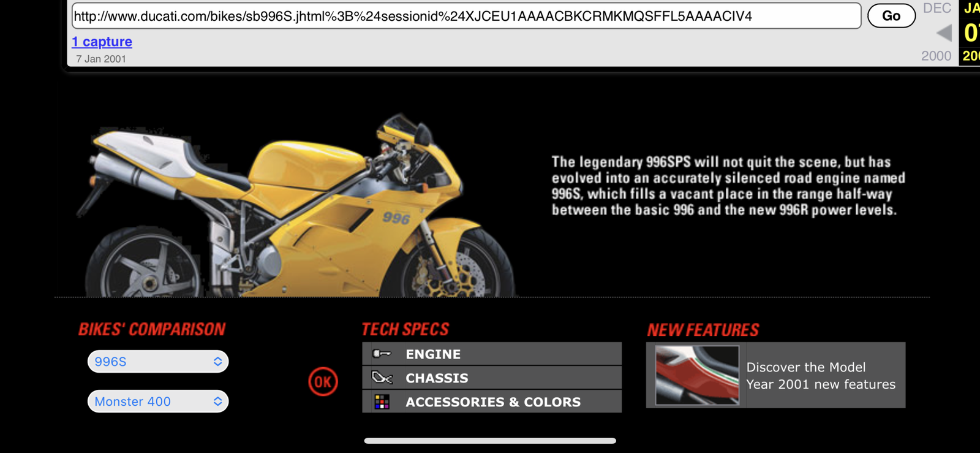
Task: Click the TECH SPECS heading
Action: point(405,329)
